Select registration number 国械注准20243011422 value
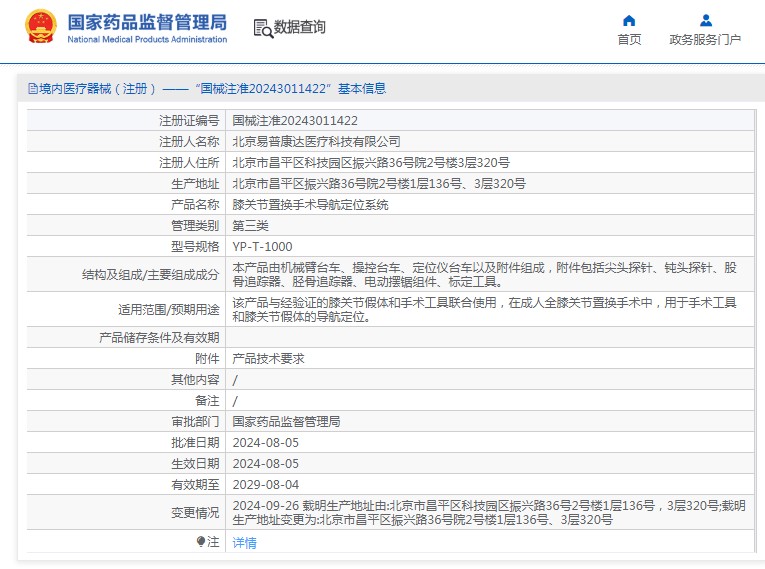 (x=295, y=121)
